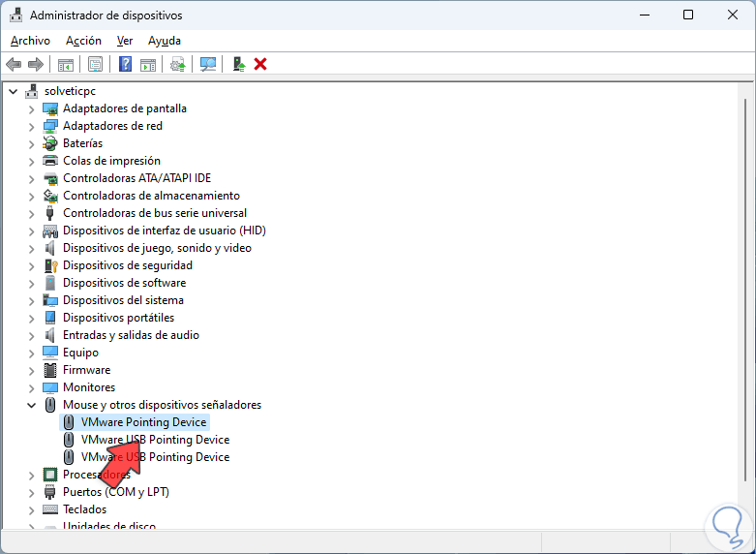Select the solveticpc computer name
756x554 pixels.
71,91
